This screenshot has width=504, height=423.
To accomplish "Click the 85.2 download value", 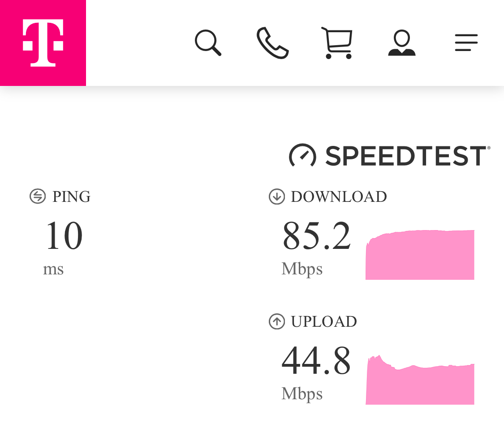I will 316,236.
